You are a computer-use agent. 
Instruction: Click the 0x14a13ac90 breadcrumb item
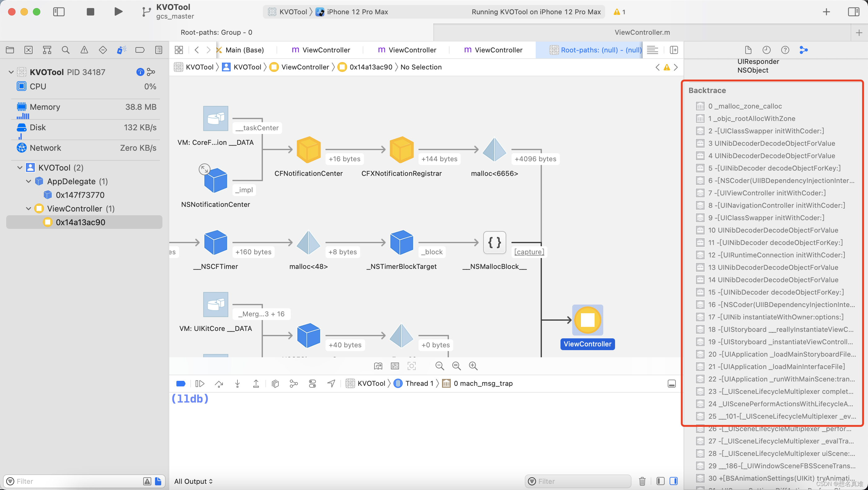[x=365, y=67]
